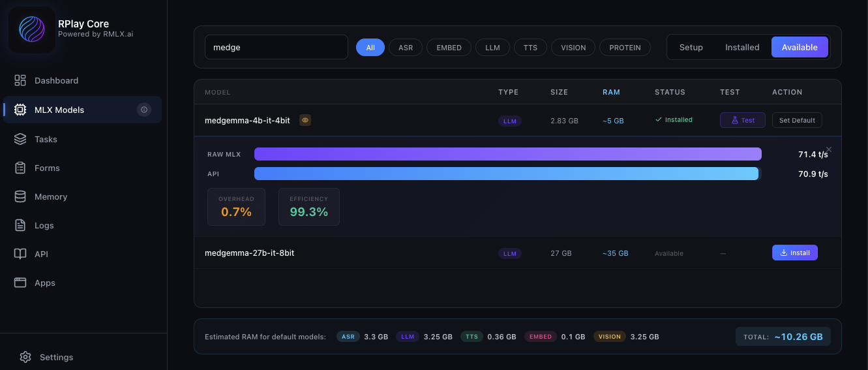Click the info badge beside MLX Models
Viewport: 868px width, 370px height.
(x=144, y=110)
